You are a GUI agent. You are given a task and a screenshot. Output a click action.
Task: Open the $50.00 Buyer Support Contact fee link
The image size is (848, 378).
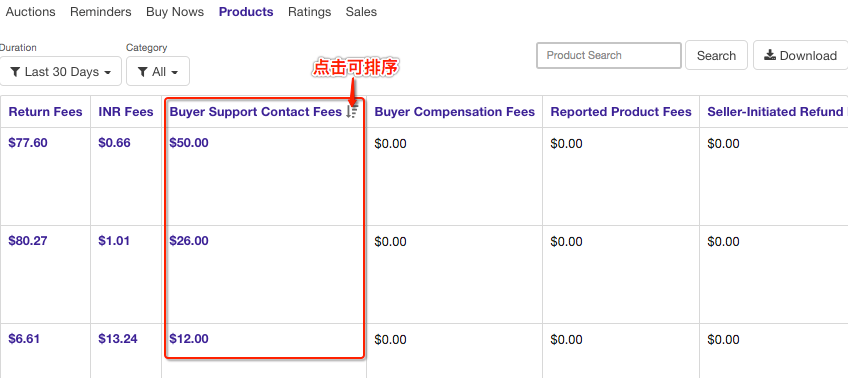(189, 143)
